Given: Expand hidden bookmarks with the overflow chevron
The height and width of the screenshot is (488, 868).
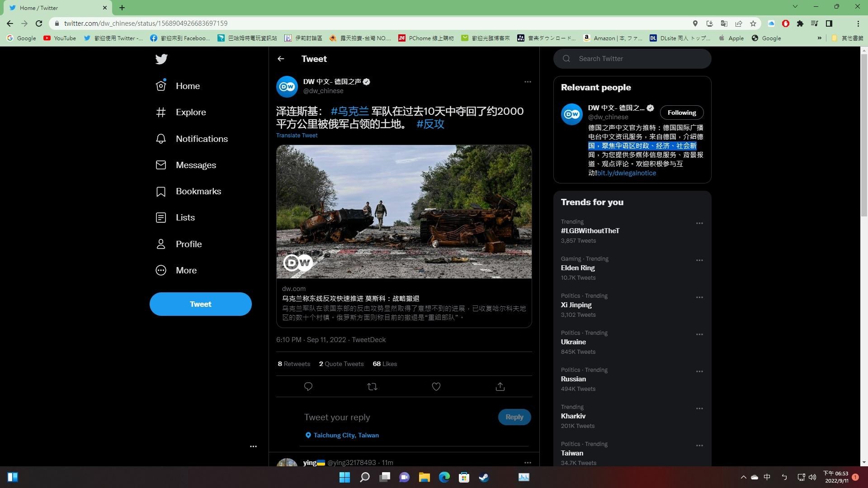Looking at the screenshot, I should click(x=820, y=38).
